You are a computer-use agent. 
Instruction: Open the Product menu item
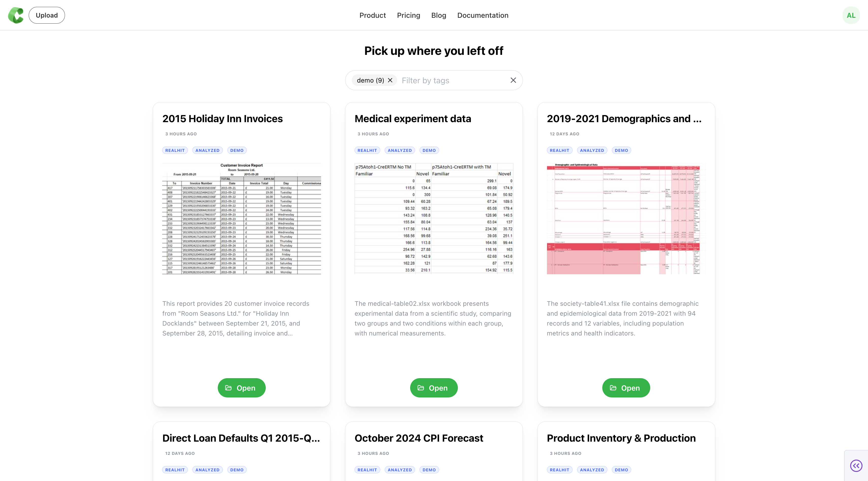(x=372, y=15)
